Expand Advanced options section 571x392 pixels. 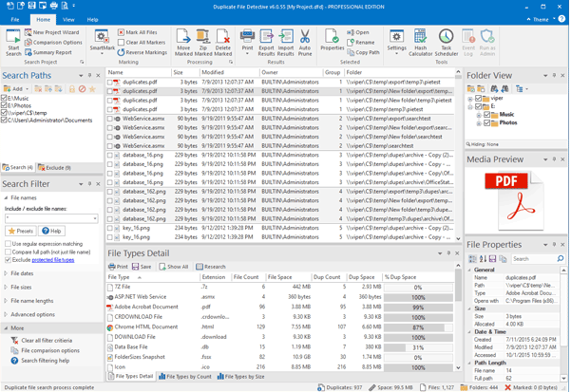(6, 314)
